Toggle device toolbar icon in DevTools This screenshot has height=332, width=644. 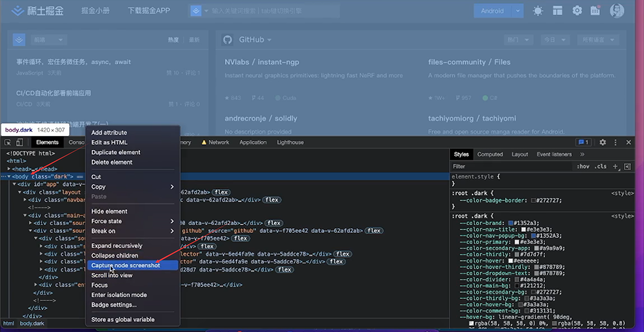point(19,142)
